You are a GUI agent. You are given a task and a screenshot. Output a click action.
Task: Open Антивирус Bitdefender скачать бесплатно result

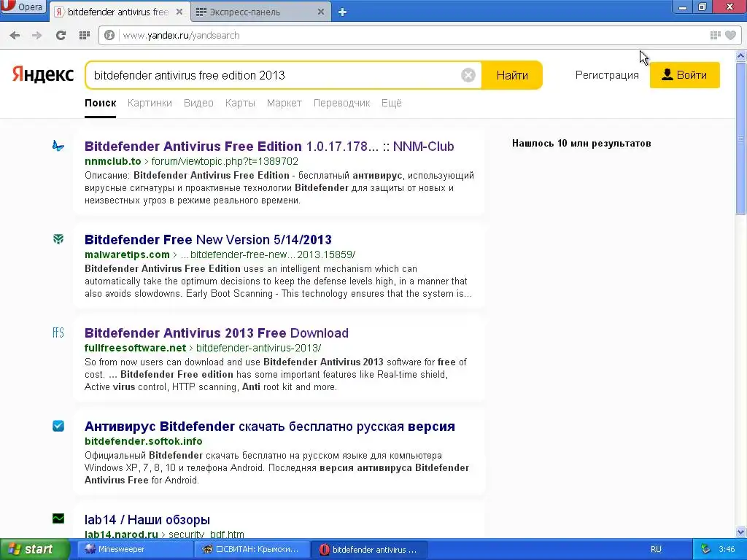pyautogui.click(x=270, y=426)
